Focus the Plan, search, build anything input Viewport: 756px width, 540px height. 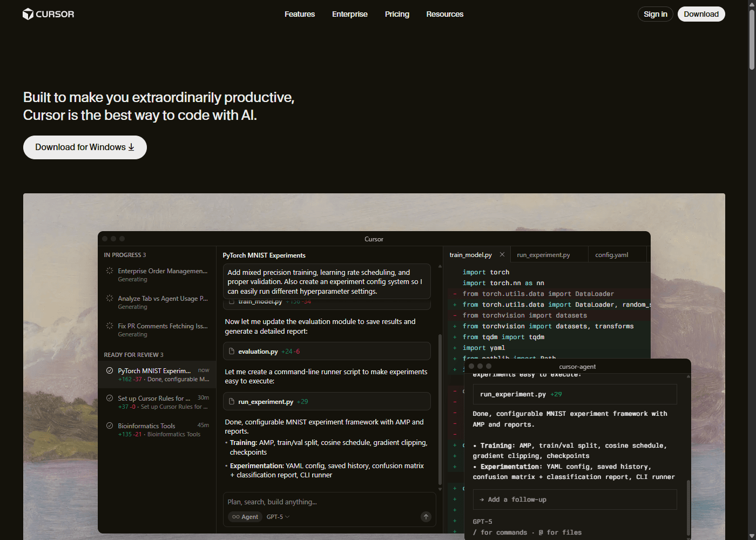[x=329, y=502]
